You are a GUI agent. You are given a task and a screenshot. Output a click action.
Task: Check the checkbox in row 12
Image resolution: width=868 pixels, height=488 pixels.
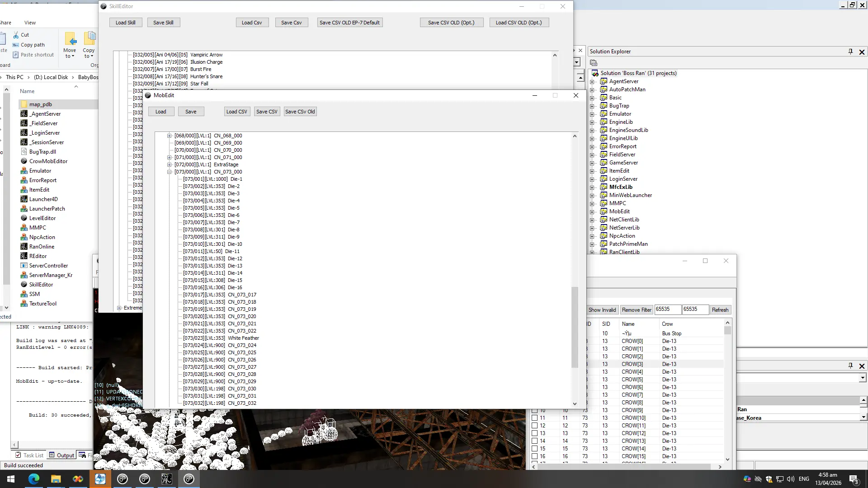(534, 426)
